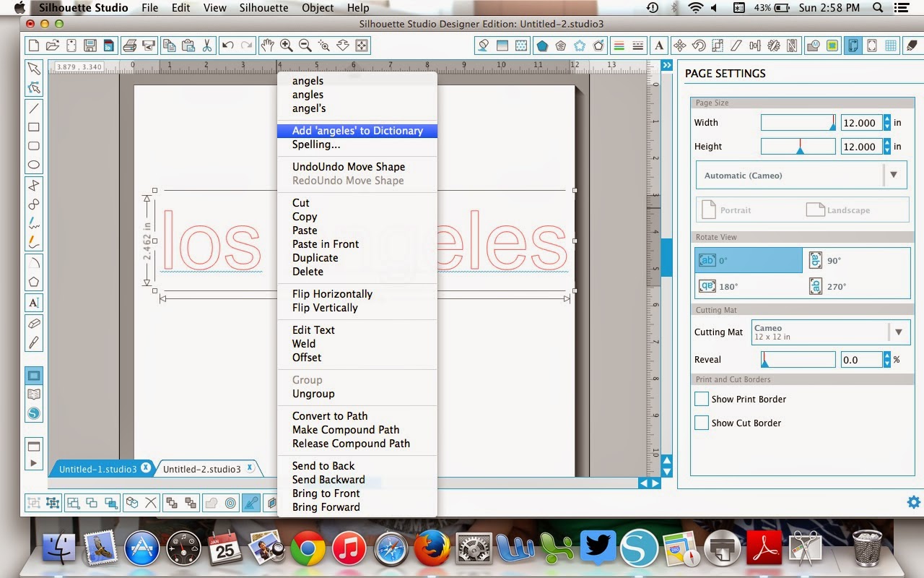Click the Fit to Page icon

362,46
